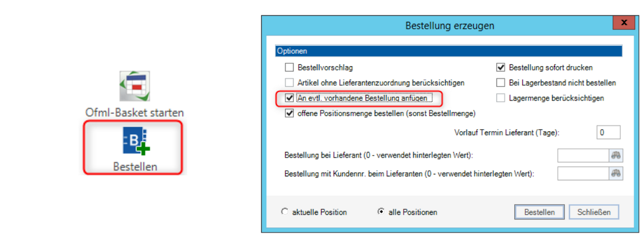Toggle Artikel ohne Lieferantenzuordnung berücksichtigen checkbox

(289, 82)
